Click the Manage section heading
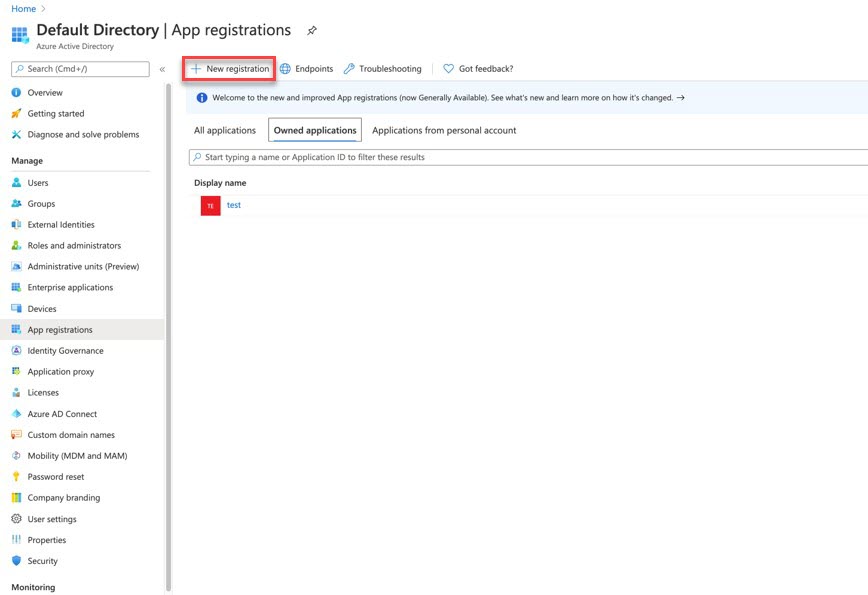Viewport: 868px width, 595px height. tap(27, 161)
